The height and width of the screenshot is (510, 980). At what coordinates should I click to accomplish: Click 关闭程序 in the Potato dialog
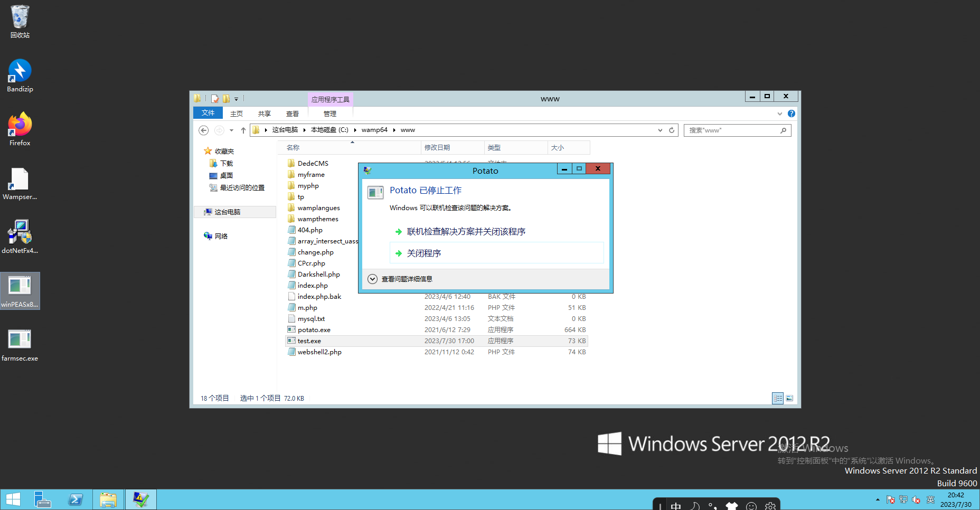click(496, 253)
